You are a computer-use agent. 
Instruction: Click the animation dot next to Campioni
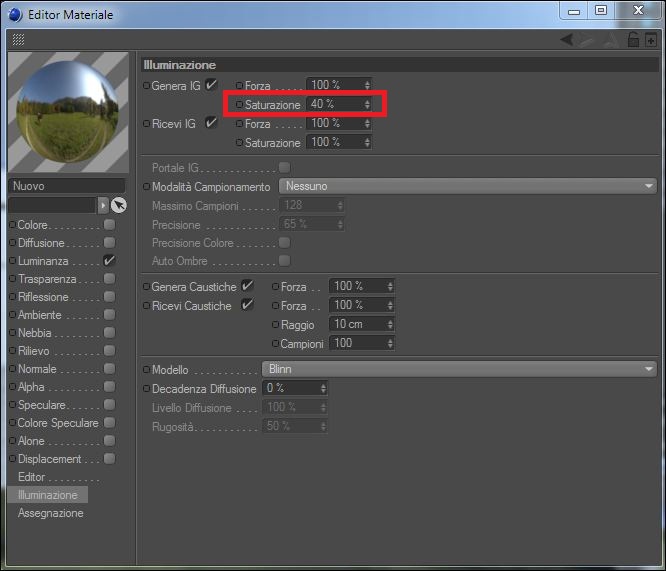click(x=275, y=343)
